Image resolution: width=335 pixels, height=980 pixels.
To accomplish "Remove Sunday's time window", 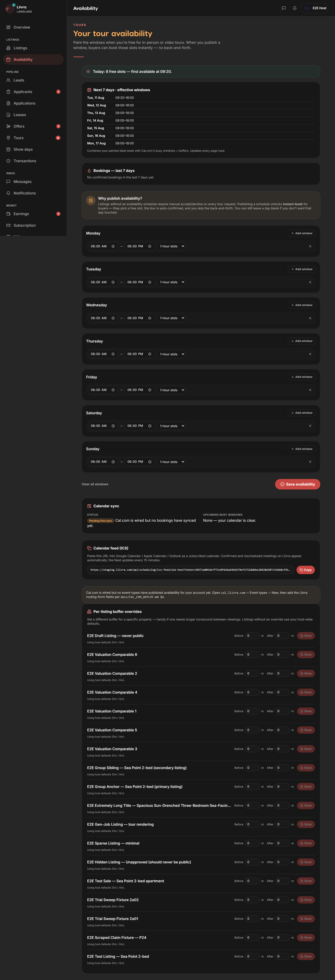I will click(x=310, y=462).
